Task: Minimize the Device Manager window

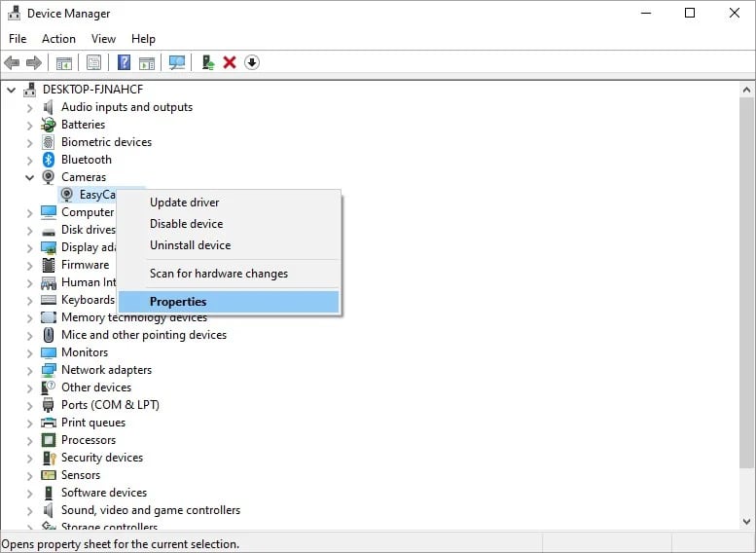Action: [646, 13]
